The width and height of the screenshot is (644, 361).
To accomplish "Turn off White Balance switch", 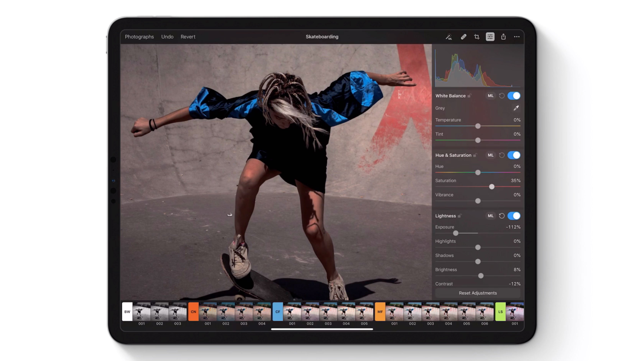I will (x=514, y=96).
